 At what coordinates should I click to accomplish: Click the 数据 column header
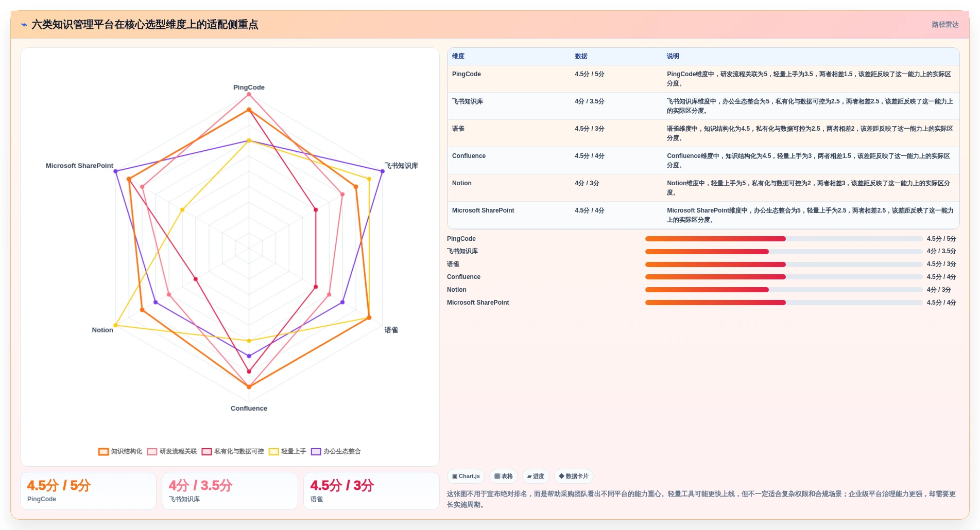[x=581, y=56]
